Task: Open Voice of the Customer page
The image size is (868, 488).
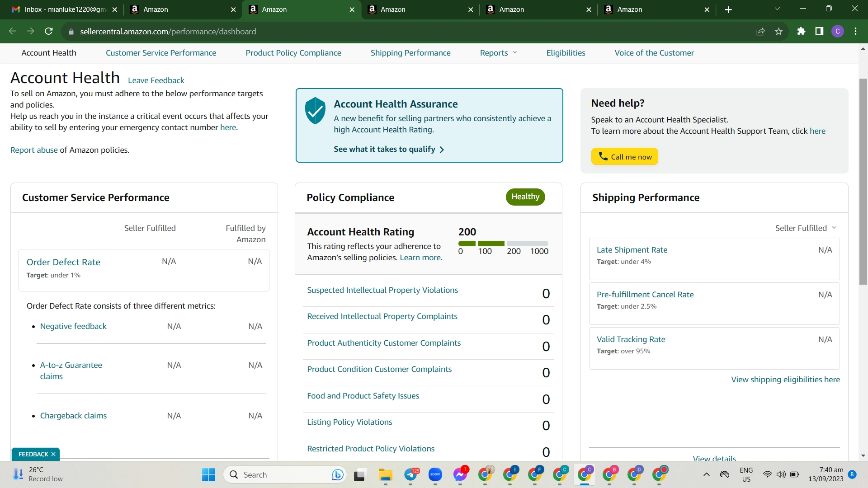Action: 654,53
